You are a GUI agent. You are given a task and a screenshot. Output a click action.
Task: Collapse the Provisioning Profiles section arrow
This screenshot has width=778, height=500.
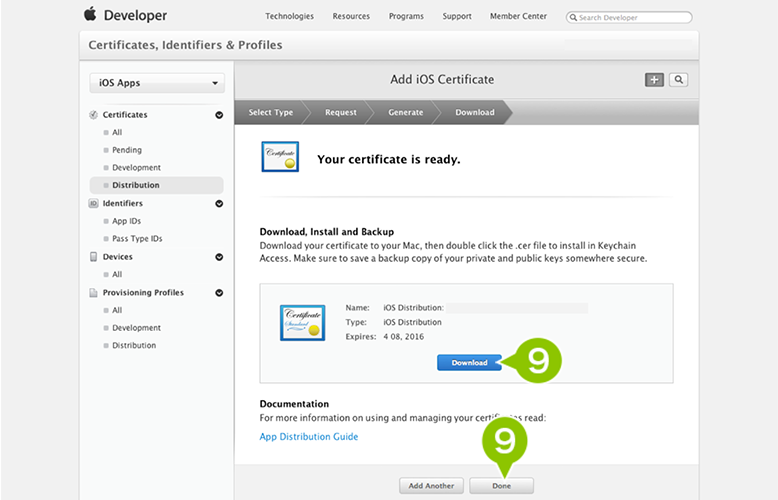219,293
